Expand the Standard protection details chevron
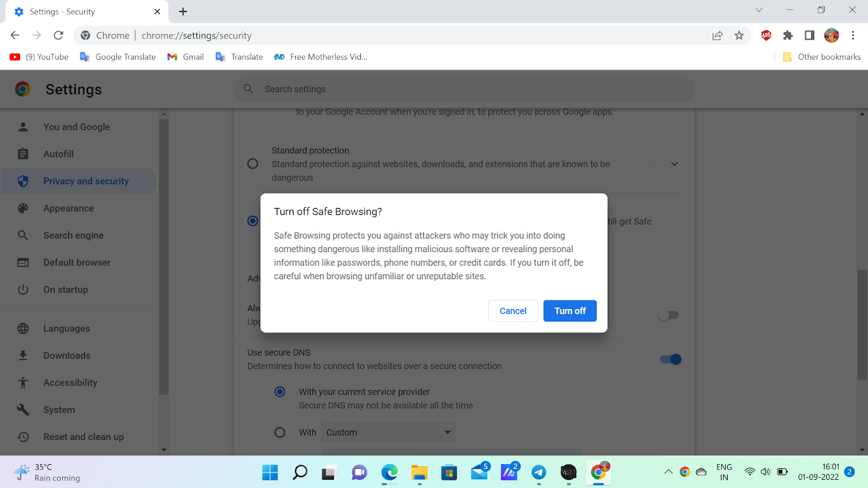 tap(674, 164)
